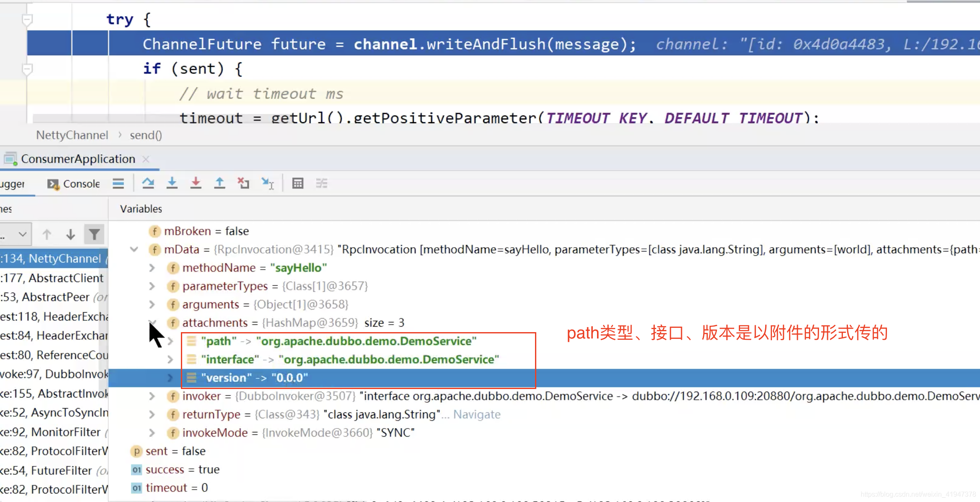The width and height of the screenshot is (980, 502).
Task: Click the TIMEOUT_KEY constant in code
Action: pos(596,118)
